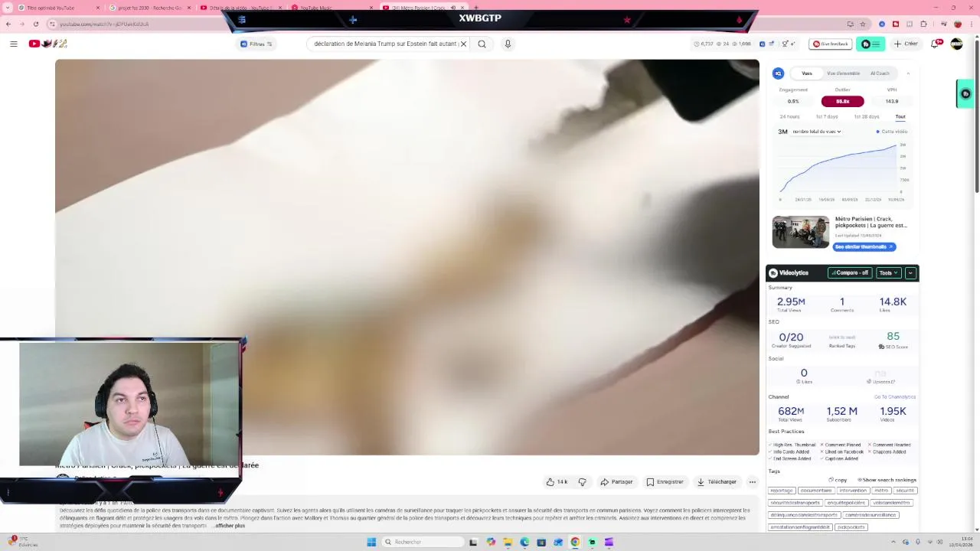Image resolution: width=980 pixels, height=551 pixels.
Task: Toggle the Compare - off button
Action: (x=850, y=273)
